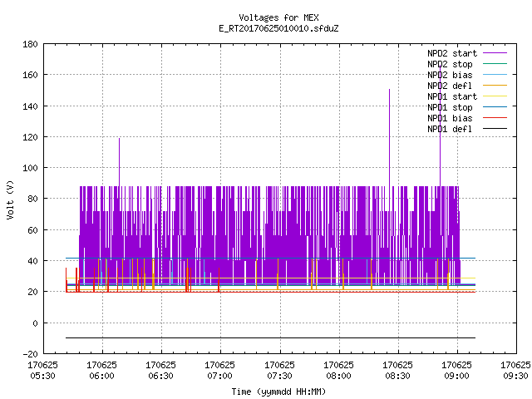
Task: Click the purple NPD2 start legend line
Action: (495, 53)
